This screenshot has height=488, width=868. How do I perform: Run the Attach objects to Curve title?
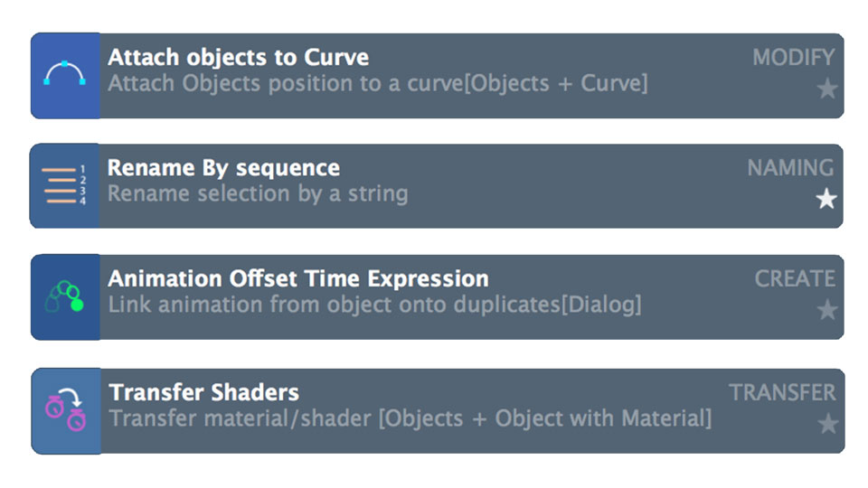click(238, 58)
